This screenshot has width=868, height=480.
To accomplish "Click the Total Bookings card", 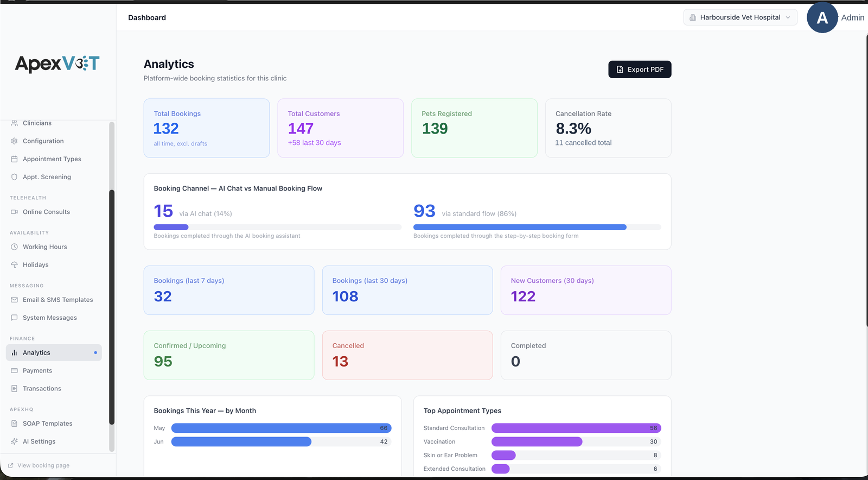I will [207, 128].
